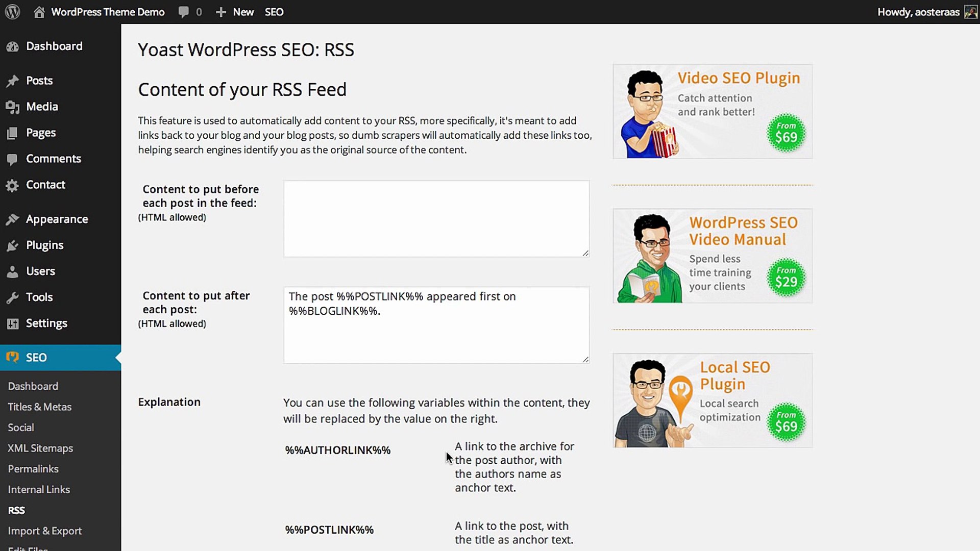Open the SEO admin bar menu

[274, 12]
